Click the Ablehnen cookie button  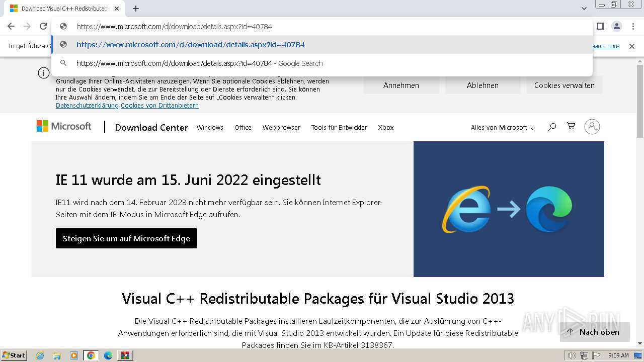[482, 85]
